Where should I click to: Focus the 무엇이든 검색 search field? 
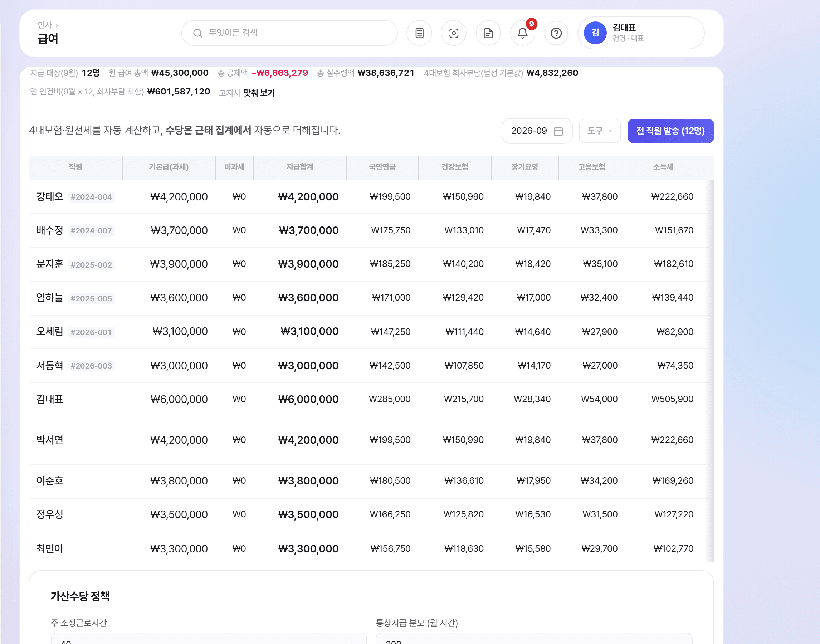[289, 33]
